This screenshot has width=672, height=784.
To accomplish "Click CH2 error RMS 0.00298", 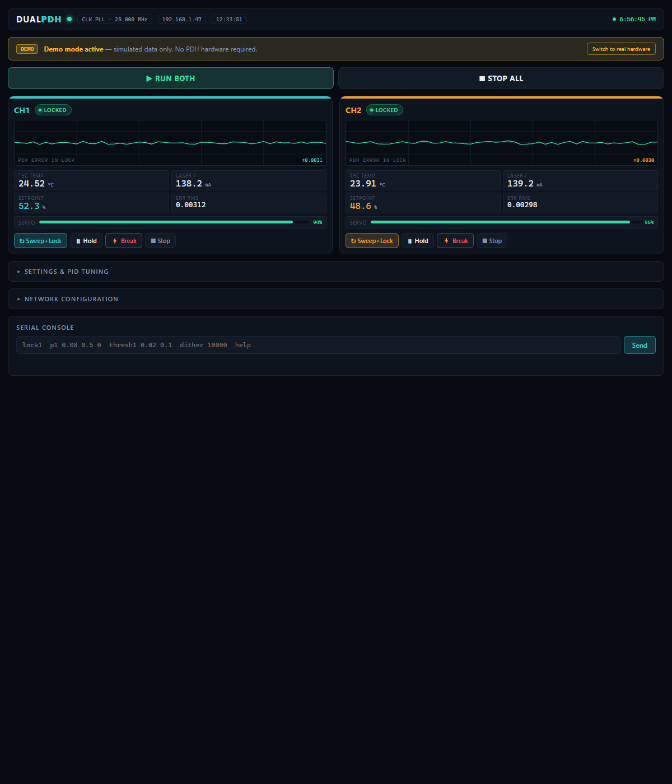I will pyautogui.click(x=522, y=205).
